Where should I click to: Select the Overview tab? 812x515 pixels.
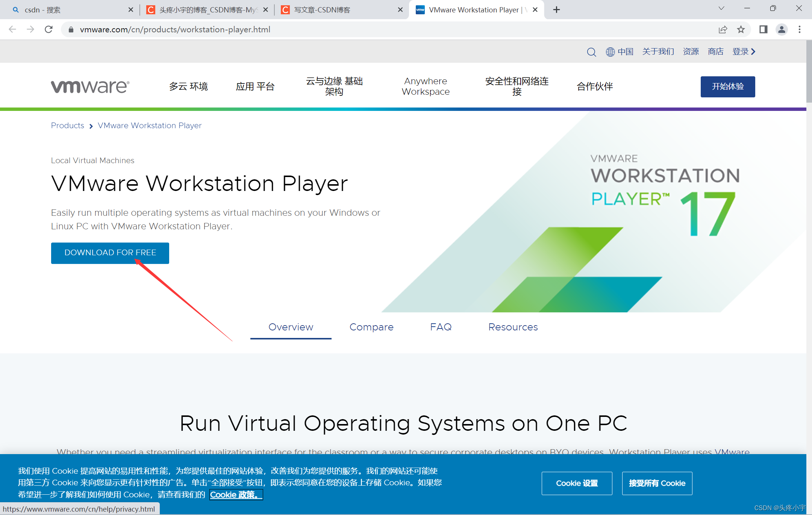(x=291, y=327)
